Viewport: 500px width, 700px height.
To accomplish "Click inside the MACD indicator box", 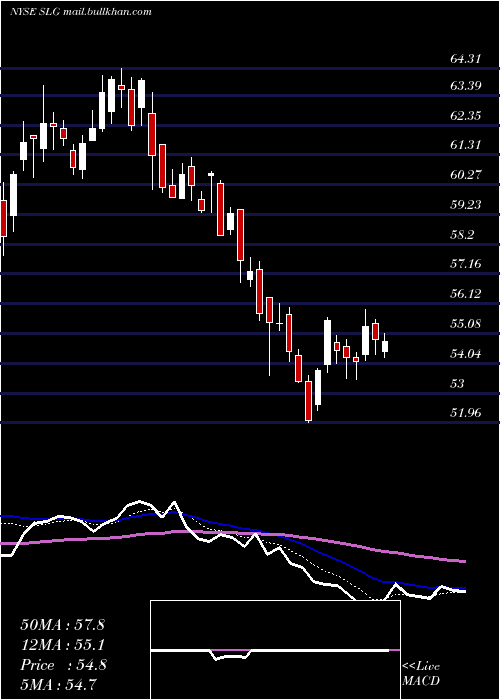I will coord(275,650).
